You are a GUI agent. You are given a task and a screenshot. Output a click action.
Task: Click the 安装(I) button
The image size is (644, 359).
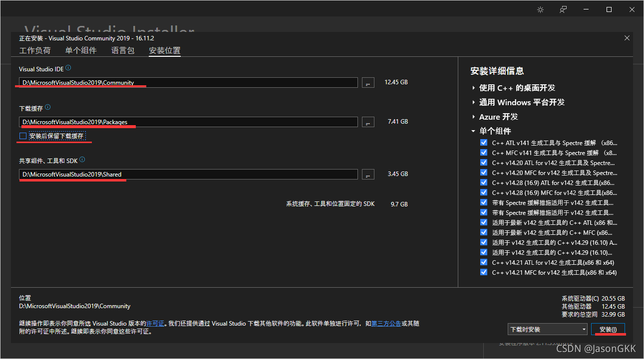point(608,329)
